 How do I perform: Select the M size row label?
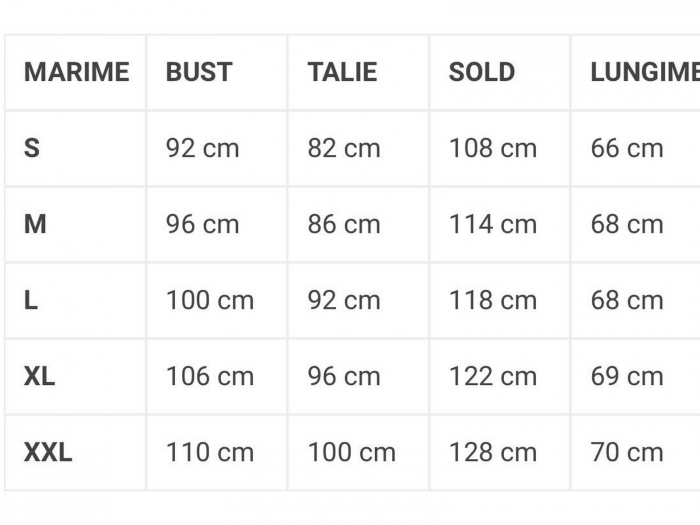pyautogui.click(x=35, y=224)
